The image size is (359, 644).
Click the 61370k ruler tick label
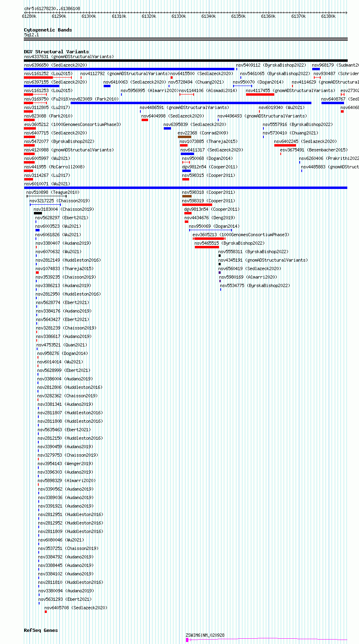(x=298, y=16)
